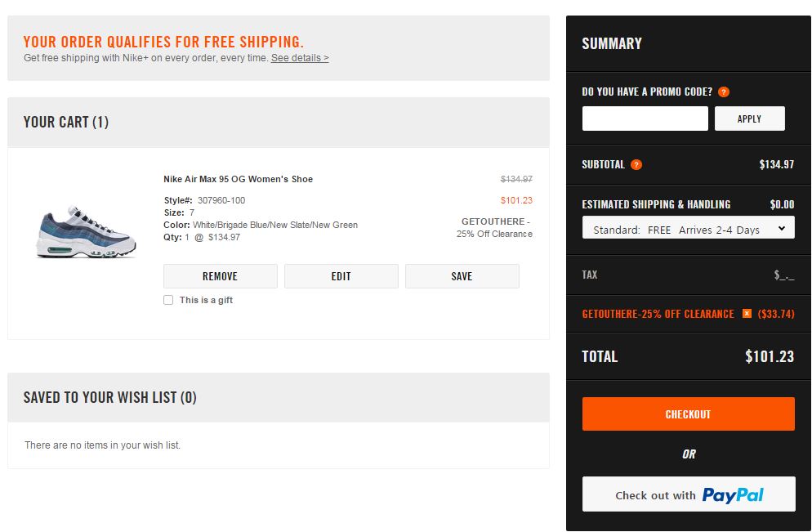This screenshot has width=812, height=532.
Task: Remove the GETOUTHERE promo code via x icon
Action: tap(747, 314)
